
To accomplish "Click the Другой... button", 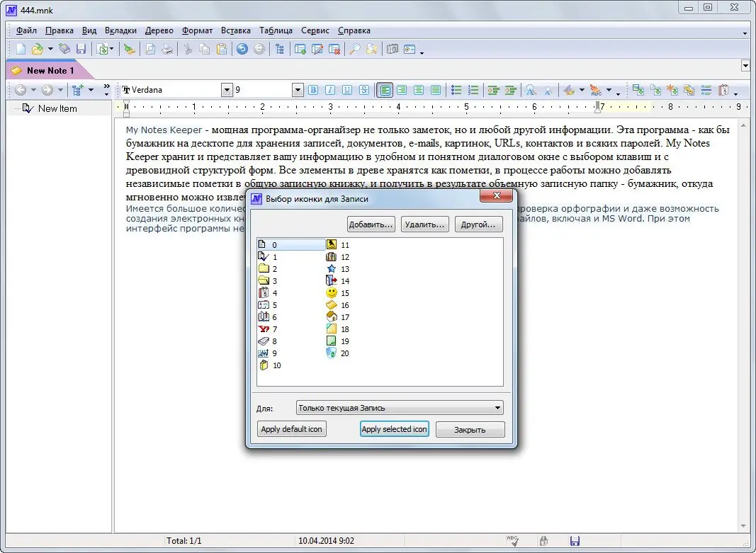I will coord(478,224).
